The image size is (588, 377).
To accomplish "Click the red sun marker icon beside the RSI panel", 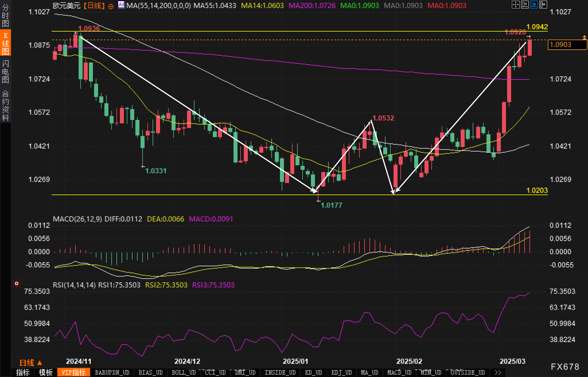I will 17,284.
